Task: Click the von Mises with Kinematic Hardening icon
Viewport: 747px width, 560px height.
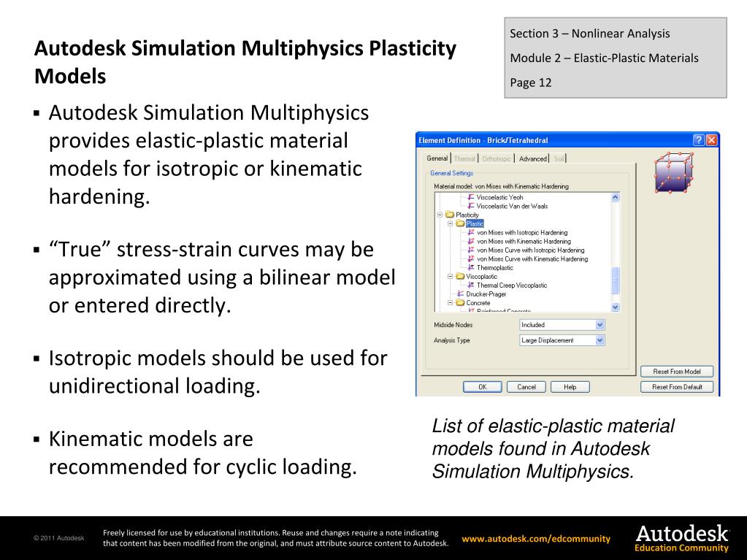Action: pyautogui.click(x=471, y=242)
